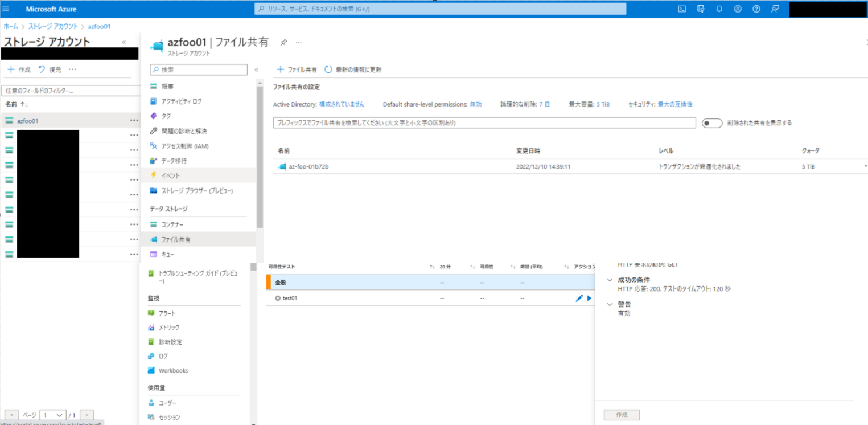Open the page number dropdown at bottom
This screenshot has height=425, width=868.
tap(52, 415)
